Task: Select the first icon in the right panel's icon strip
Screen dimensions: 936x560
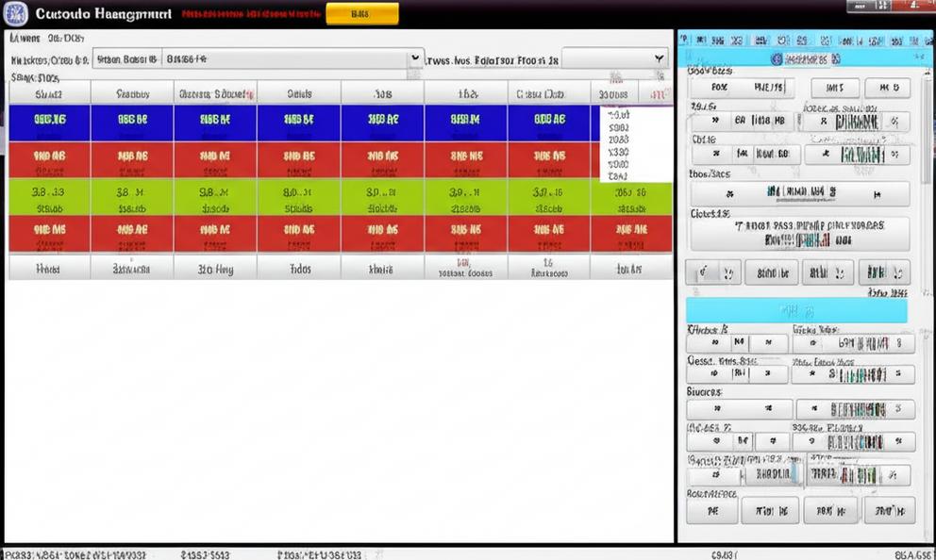Action: click(686, 41)
